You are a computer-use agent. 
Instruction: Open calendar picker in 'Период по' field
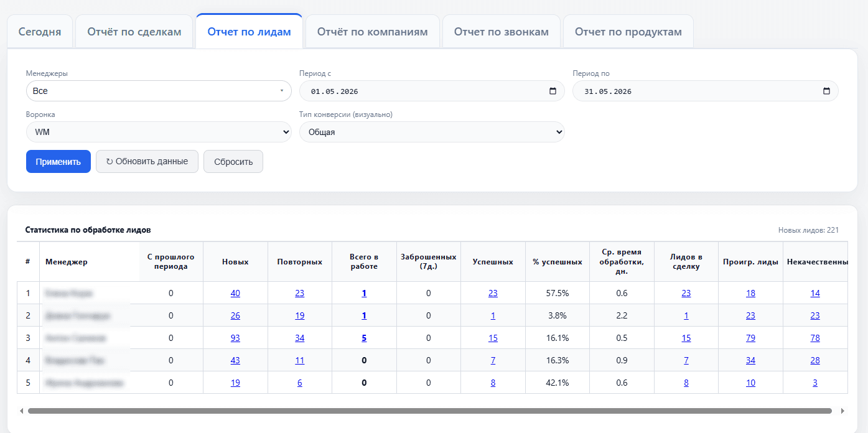[826, 91]
